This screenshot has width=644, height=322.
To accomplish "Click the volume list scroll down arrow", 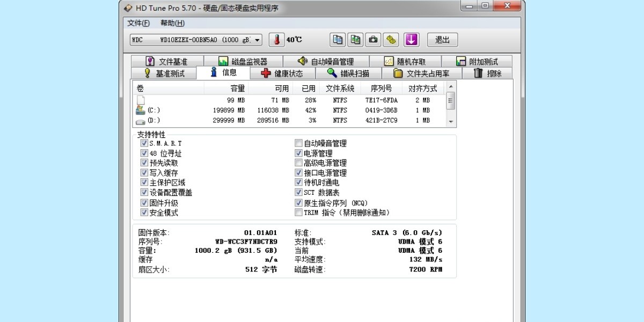I will 451,122.
